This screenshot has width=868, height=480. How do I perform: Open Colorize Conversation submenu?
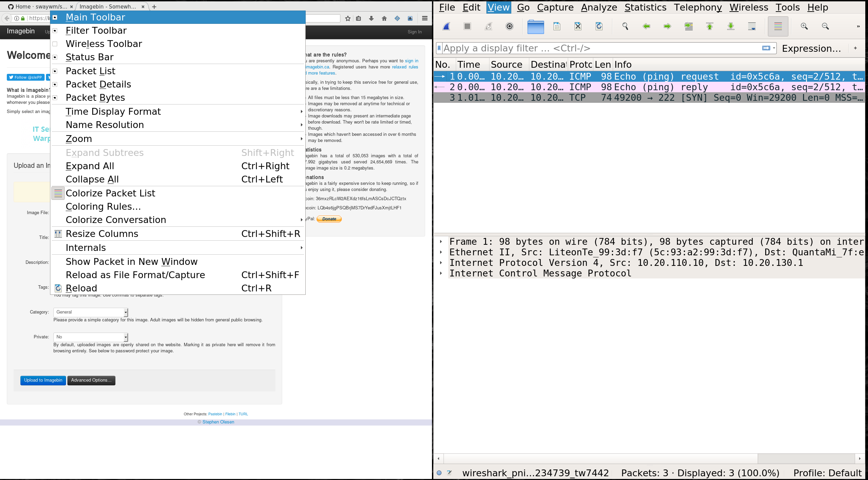pyautogui.click(x=178, y=220)
